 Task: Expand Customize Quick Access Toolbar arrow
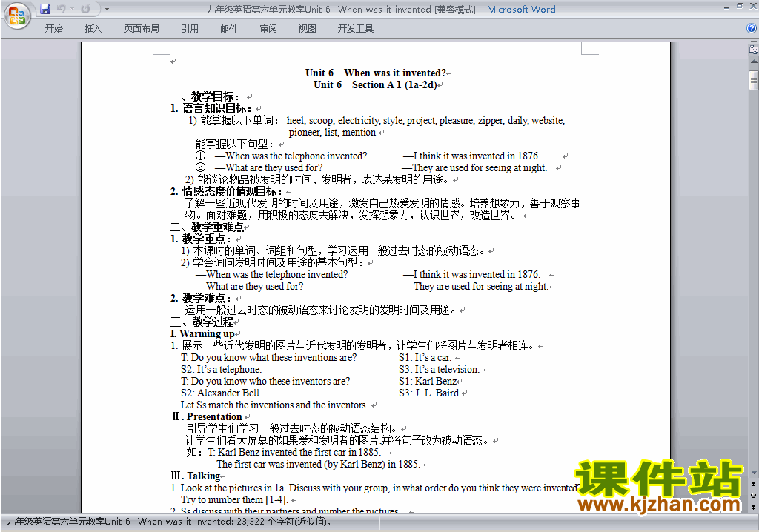[x=107, y=9]
